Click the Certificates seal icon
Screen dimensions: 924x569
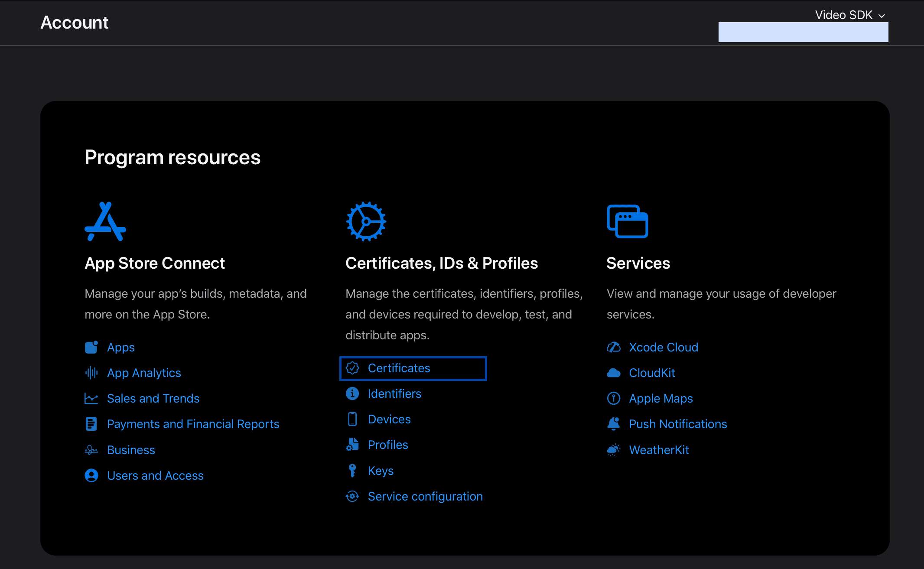[x=352, y=368]
